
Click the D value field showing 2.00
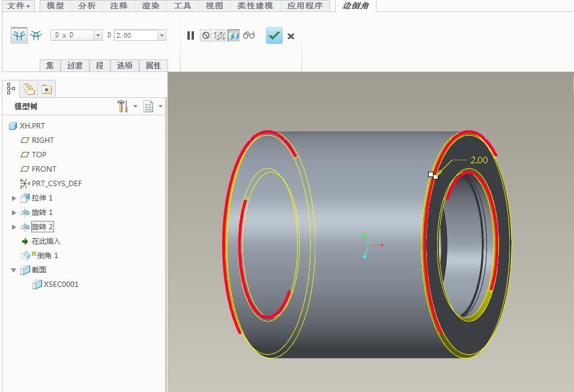[x=136, y=35]
